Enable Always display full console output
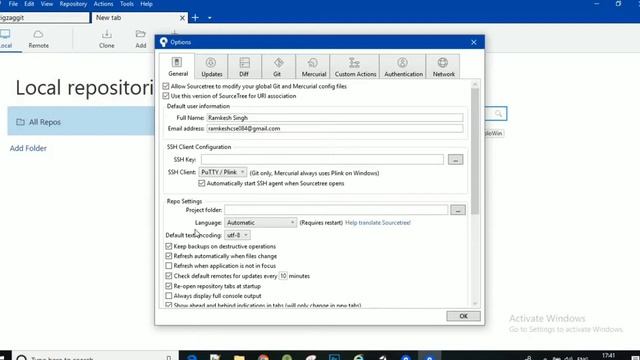This screenshot has height=360, width=640. (x=169, y=296)
